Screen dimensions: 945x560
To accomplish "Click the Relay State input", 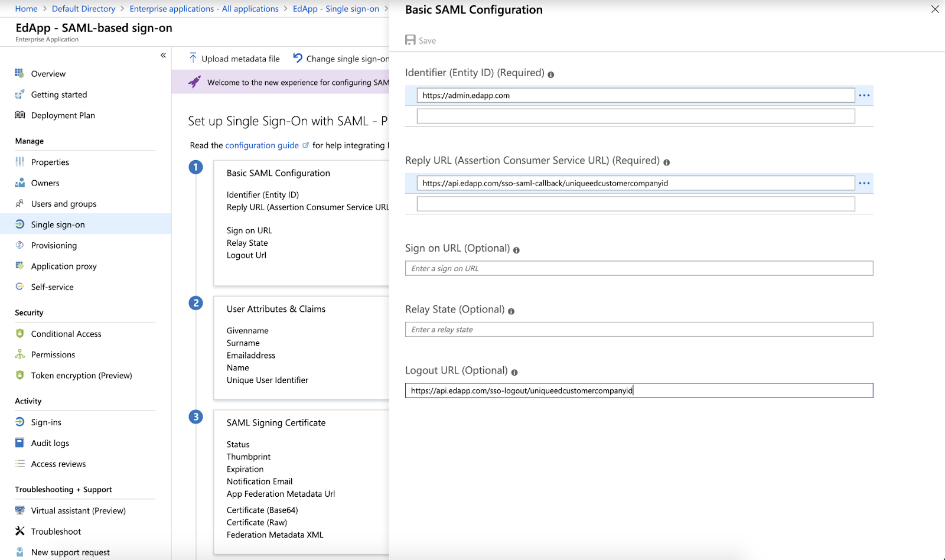I will pyautogui.click(x=639, y=329).
